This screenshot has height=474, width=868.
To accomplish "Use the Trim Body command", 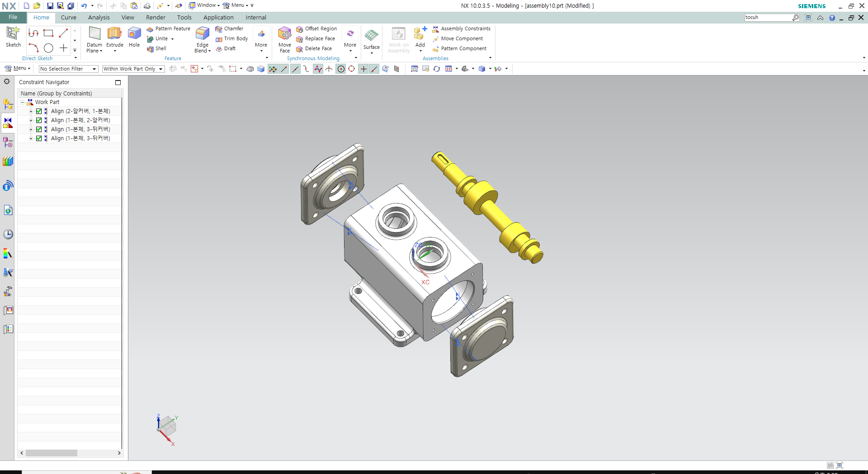I will coord(231,39).
